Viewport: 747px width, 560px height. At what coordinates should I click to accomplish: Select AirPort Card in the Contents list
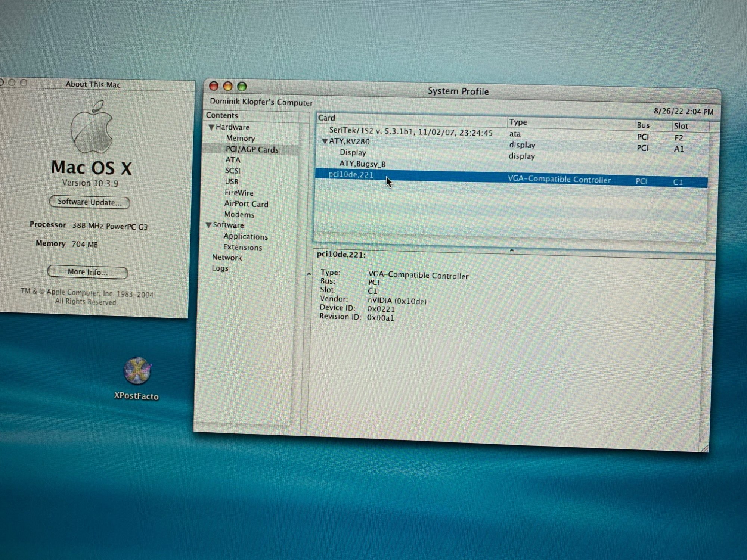(x=246, y=204)
